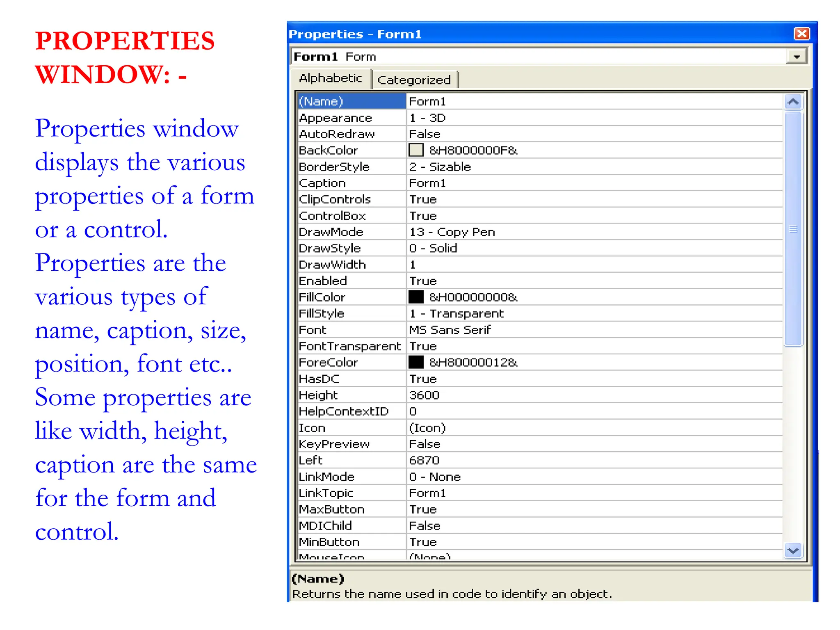
Task: Select the Font property
Action: (352, 330)
